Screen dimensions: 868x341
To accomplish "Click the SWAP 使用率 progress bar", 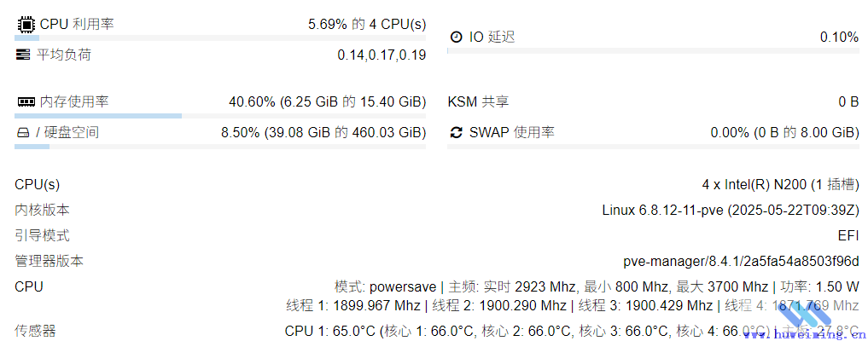I will [x=653, y=147].
